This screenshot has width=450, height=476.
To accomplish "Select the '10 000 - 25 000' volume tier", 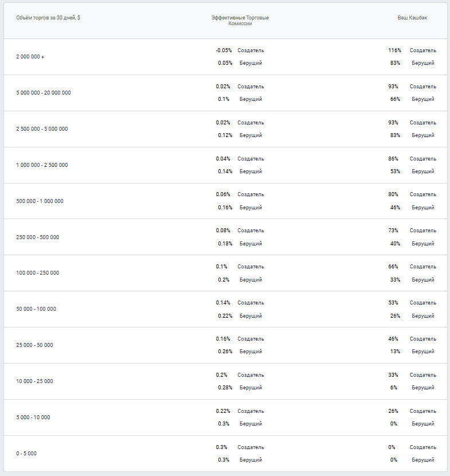I will click(x=34, y=381).
